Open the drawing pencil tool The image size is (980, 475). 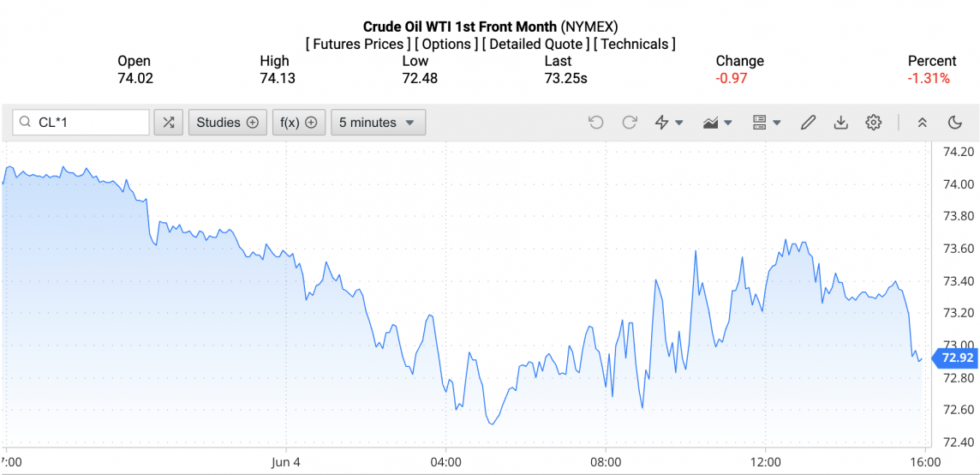click(808, 123)
